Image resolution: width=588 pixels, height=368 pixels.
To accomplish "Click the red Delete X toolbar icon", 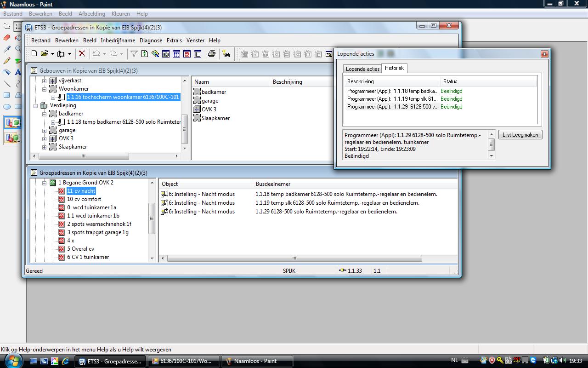I will pos(82,54).
